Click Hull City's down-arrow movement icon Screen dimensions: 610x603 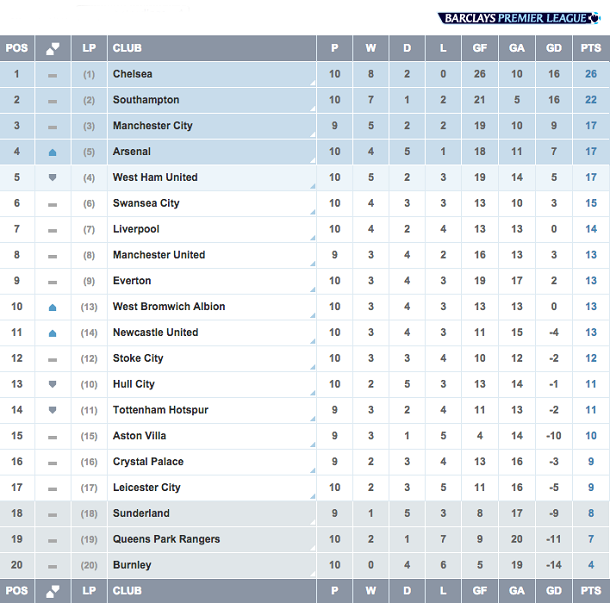(x=53, y=384)
